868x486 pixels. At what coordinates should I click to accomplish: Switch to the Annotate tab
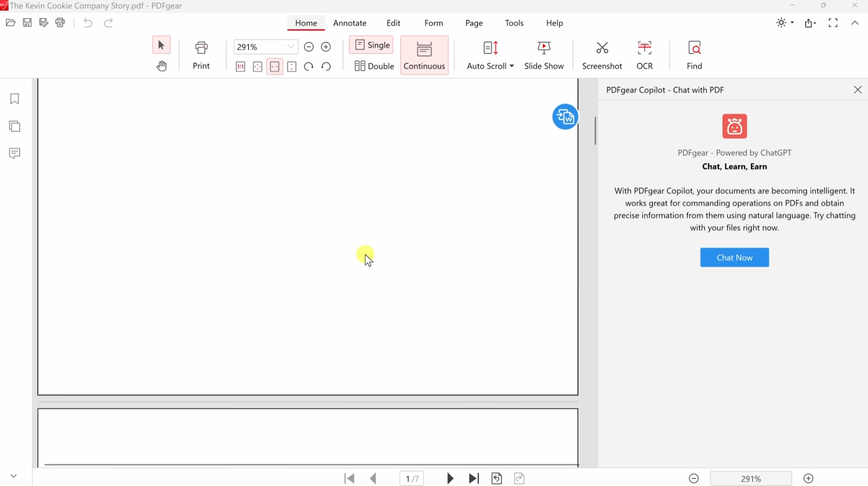coord(350,23)
